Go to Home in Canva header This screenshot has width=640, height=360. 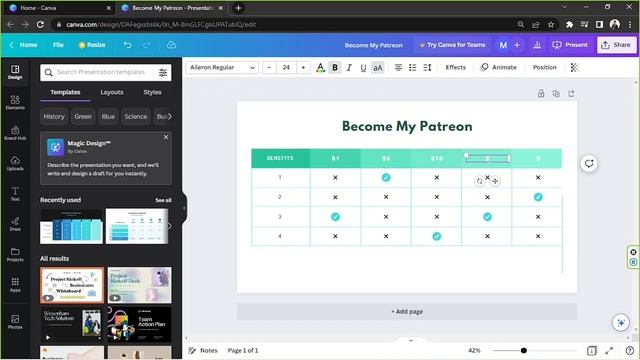[x=24, y=45]
